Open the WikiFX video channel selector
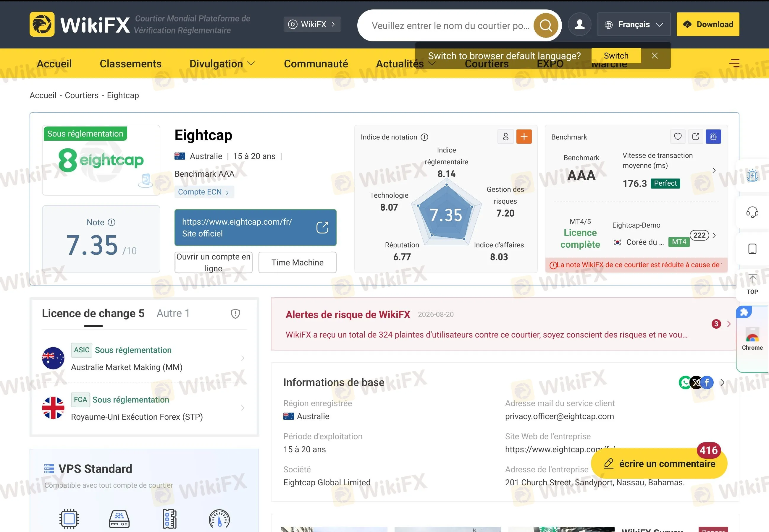Image resolution: width=769 pixels, height=532 pixels. [x=312, y=24]
